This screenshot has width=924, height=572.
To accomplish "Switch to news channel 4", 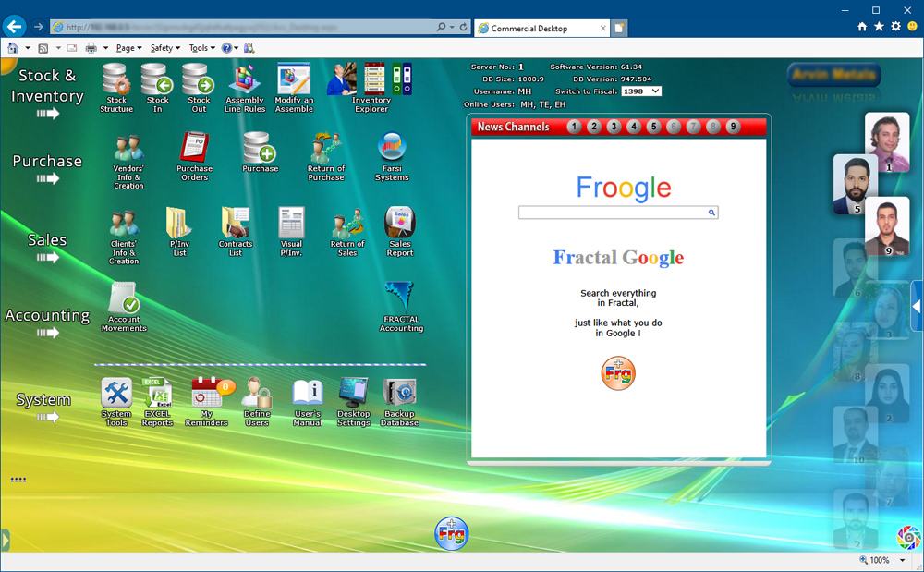I will pyautogui.click(x=634, y=127).
